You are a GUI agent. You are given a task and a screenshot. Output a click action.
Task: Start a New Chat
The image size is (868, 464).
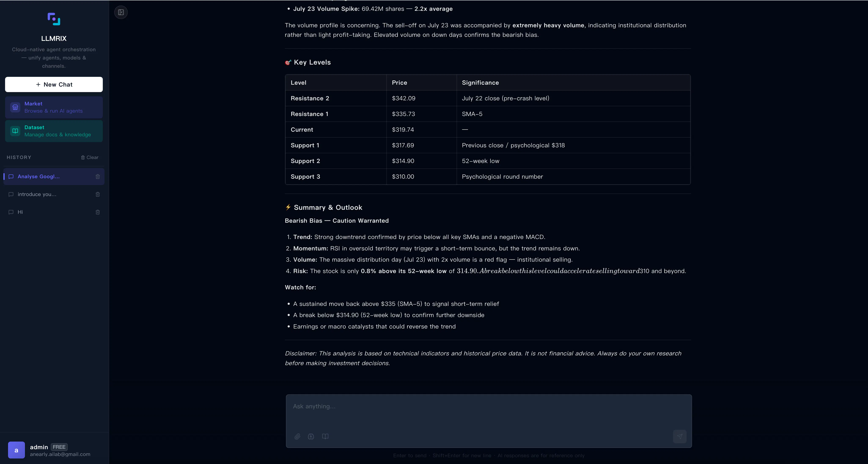(x=54, y=84)
